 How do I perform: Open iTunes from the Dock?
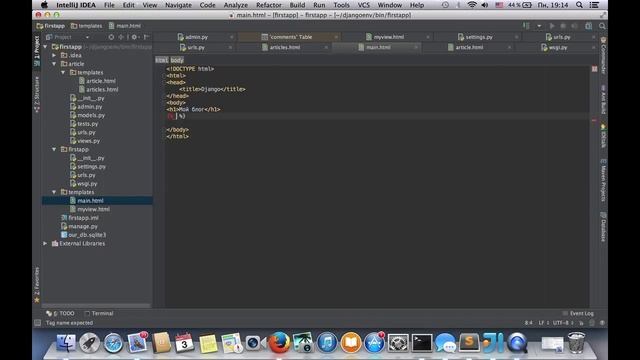click(x=327, y=342)
